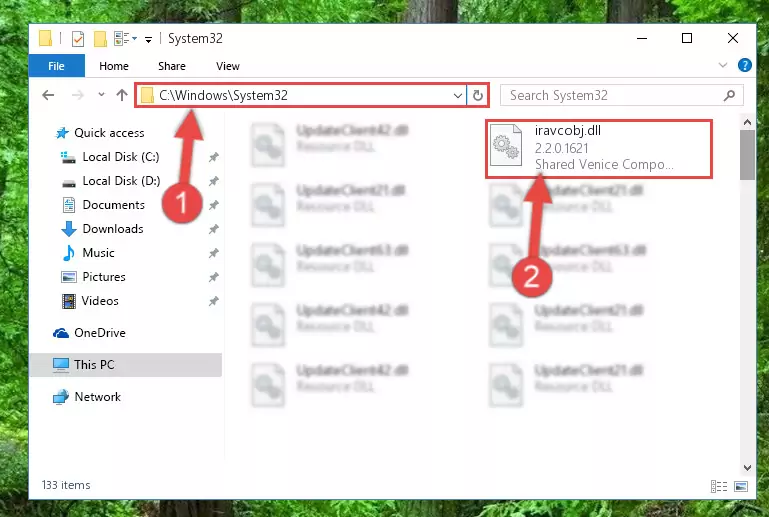Image resolution: width=769 pixels, height=517 pixels.
Task: Open Documents in the sidebar
Action: 104,205
